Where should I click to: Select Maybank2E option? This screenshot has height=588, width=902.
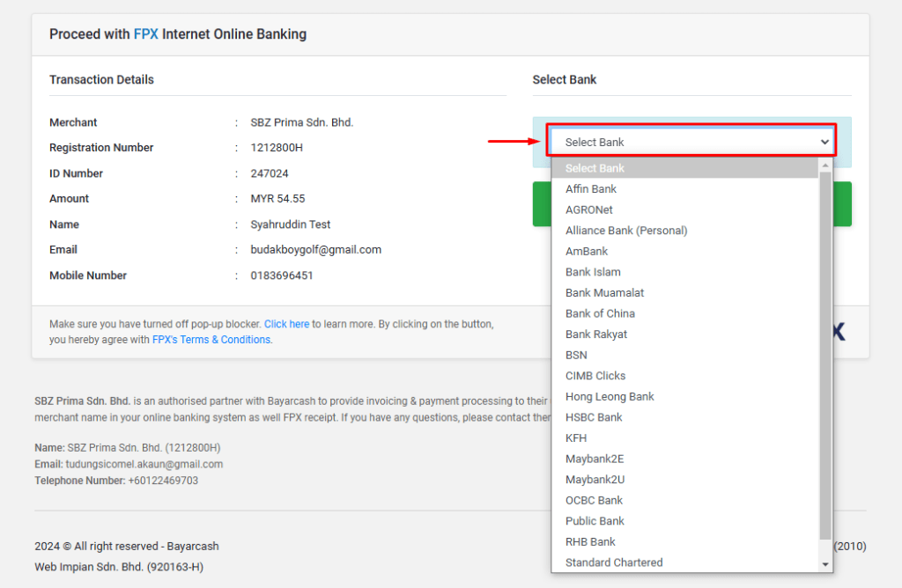684,459
